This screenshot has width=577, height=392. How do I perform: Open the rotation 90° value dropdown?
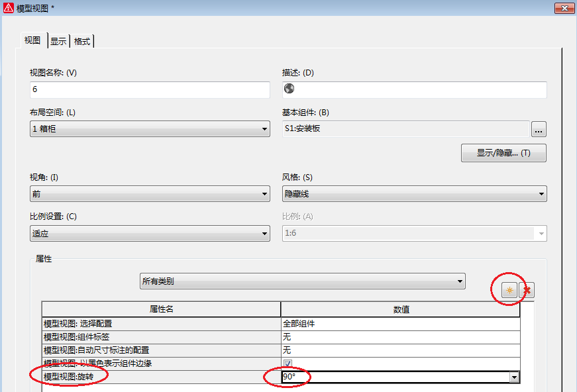(514, 377)
